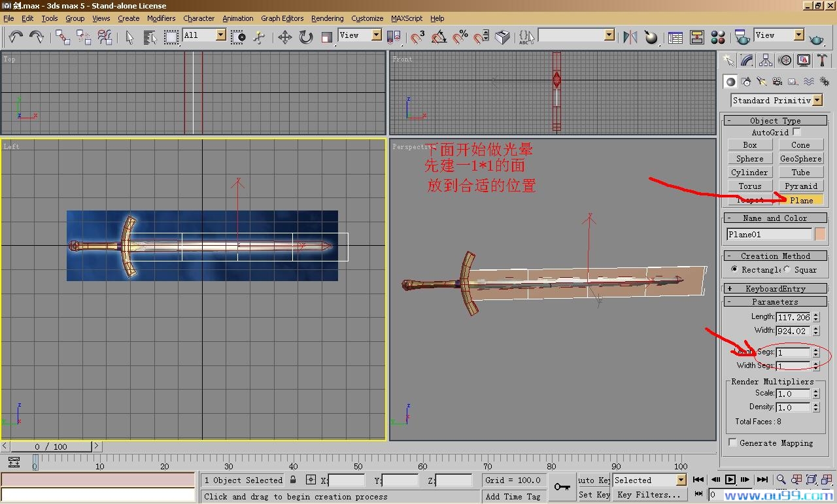Image resolution: width=837 pixels, height=504 pixels.
Task: Activate the Unlink Selection tool
Action: (x=84, y=37)
